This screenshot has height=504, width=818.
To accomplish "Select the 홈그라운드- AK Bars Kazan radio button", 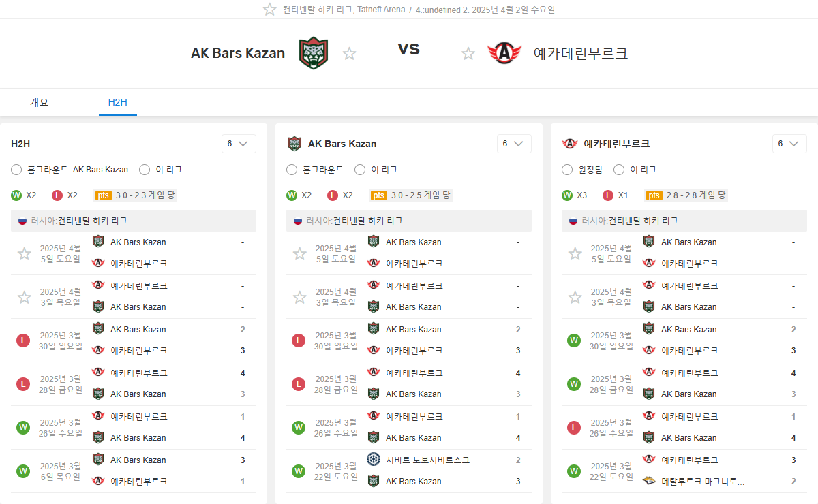I will (x=17, y=170).
